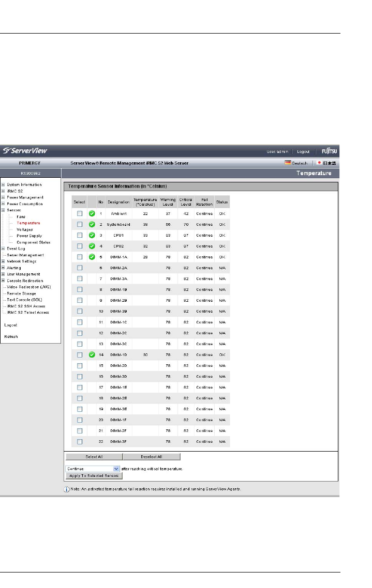Click the Status column header

pos(222,202)
